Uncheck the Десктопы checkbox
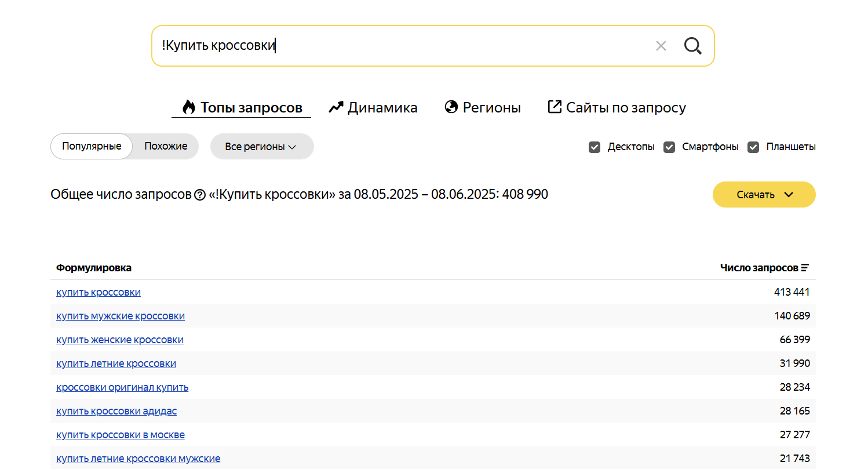This screenshot has width=868, height=469. (x=594, y=147)
